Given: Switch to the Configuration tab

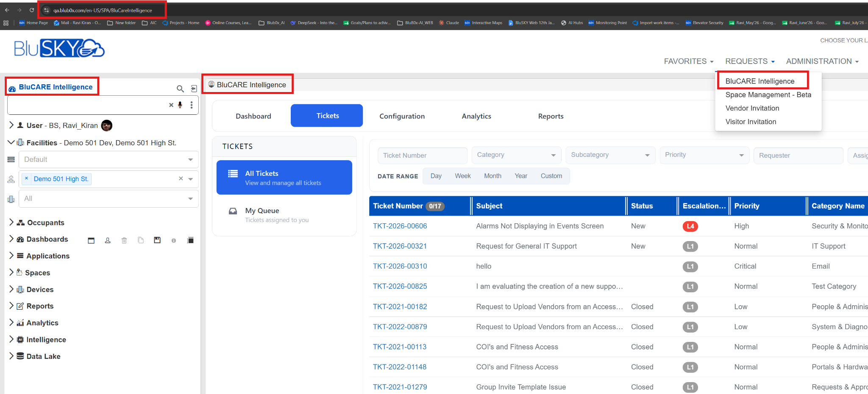Looking at the screenshot, I should tap(402, 116).
